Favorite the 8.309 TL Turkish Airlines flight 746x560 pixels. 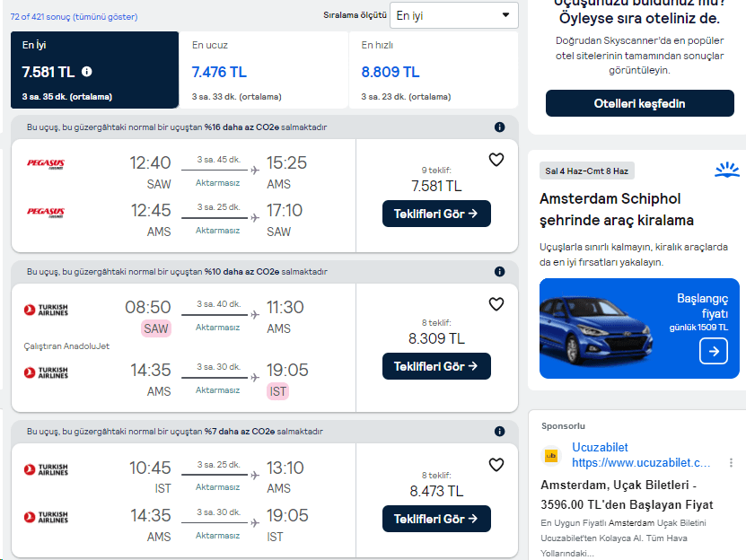pyautogui.click(x=496, y=304)
